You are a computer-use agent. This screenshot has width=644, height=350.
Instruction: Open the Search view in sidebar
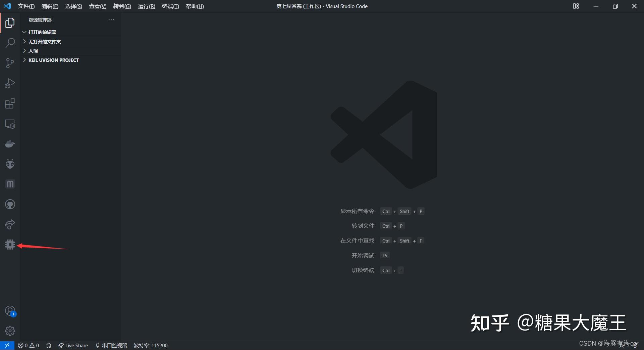[x=10, y=43]
